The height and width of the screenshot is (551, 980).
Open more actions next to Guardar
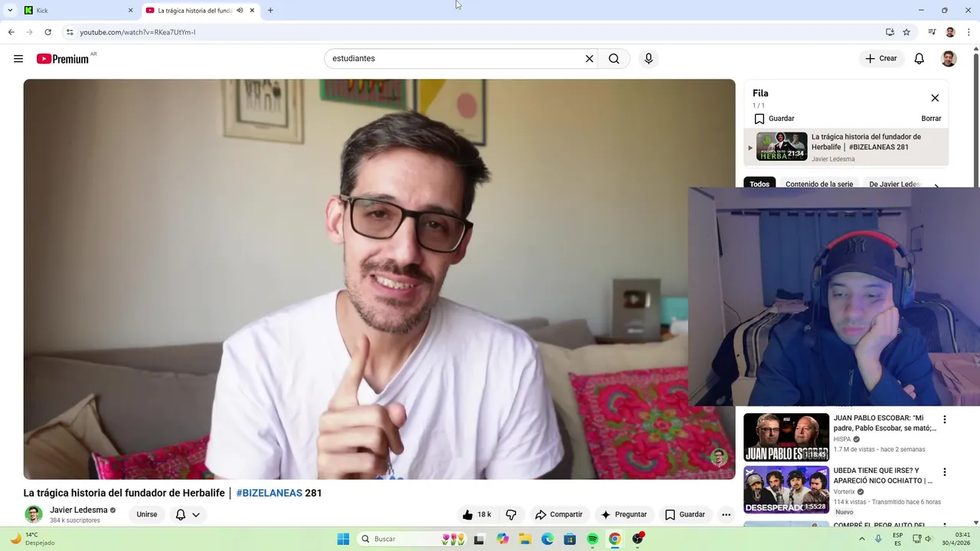pos(726,514)
